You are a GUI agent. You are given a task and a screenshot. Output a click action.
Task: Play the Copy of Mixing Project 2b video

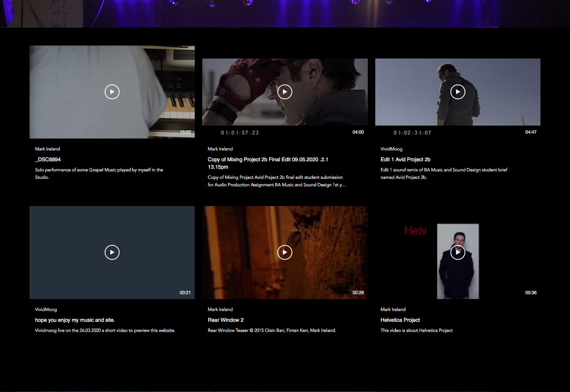(285, 92)
